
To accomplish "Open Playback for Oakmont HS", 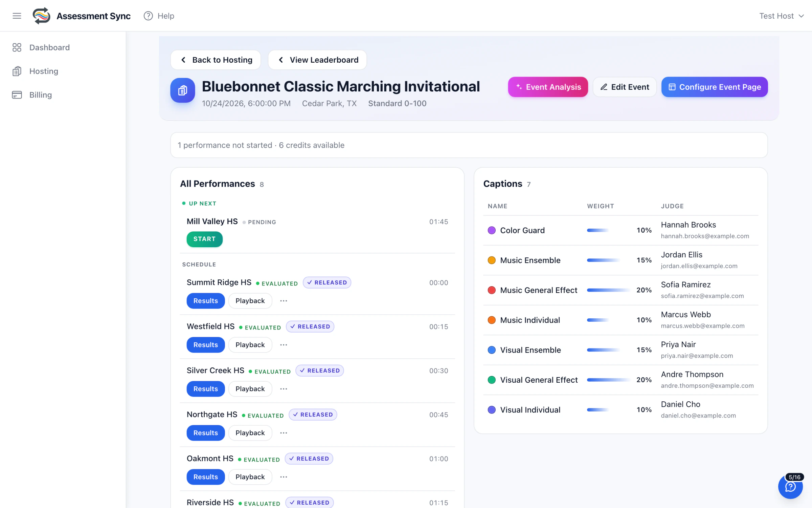I will 250,477.
